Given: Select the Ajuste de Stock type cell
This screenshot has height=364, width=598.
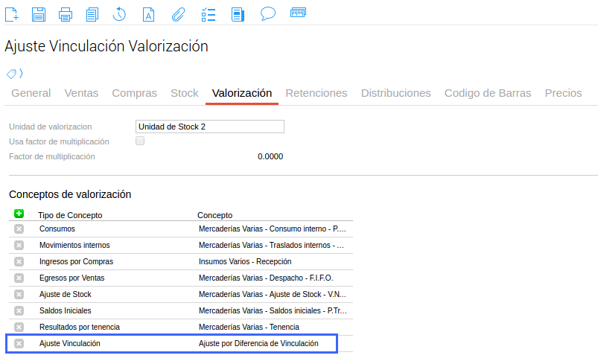Looking at the screenshot, I should (x=66, y=294).
